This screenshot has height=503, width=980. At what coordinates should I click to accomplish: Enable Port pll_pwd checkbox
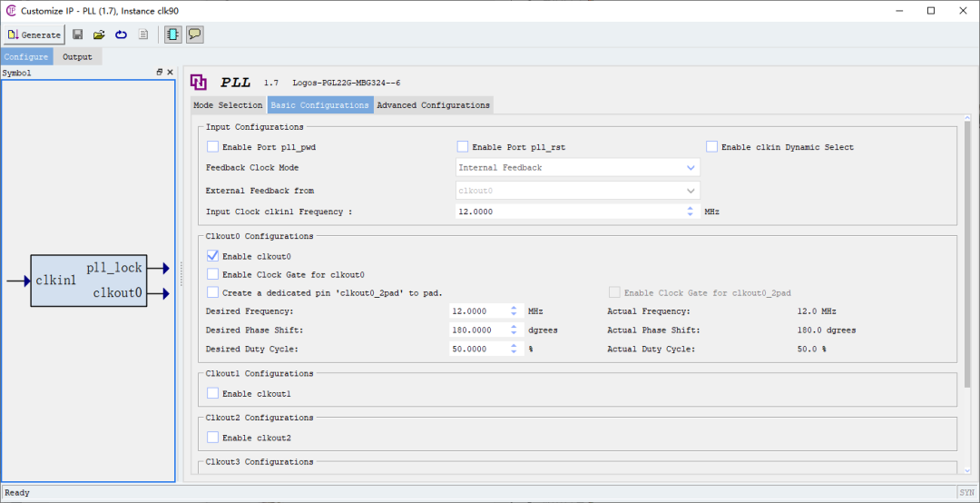pos(213,147)
